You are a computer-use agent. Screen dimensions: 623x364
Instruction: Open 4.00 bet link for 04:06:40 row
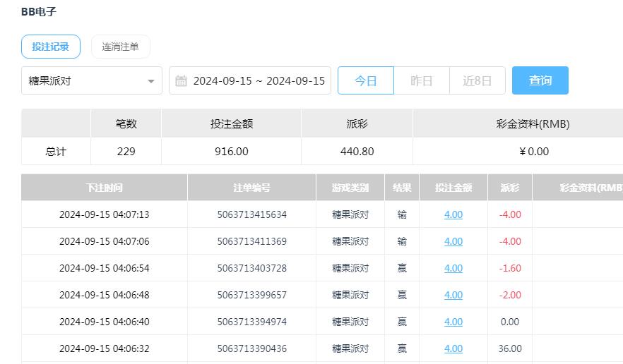(x=453, y=322)
